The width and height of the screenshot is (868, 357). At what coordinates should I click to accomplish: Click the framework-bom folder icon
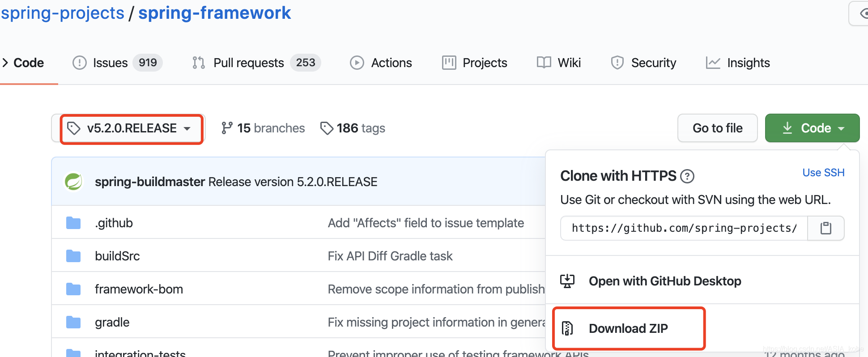(x=73, y=289)
